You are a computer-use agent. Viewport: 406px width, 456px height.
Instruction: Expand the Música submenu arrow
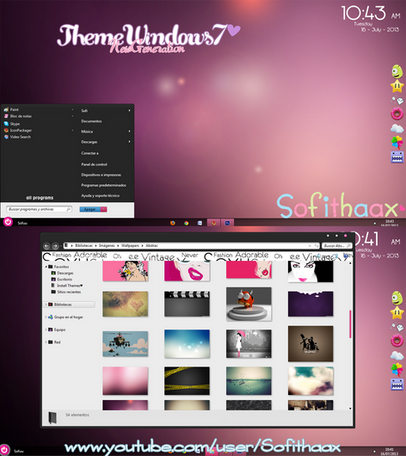(x=129, y=131)
